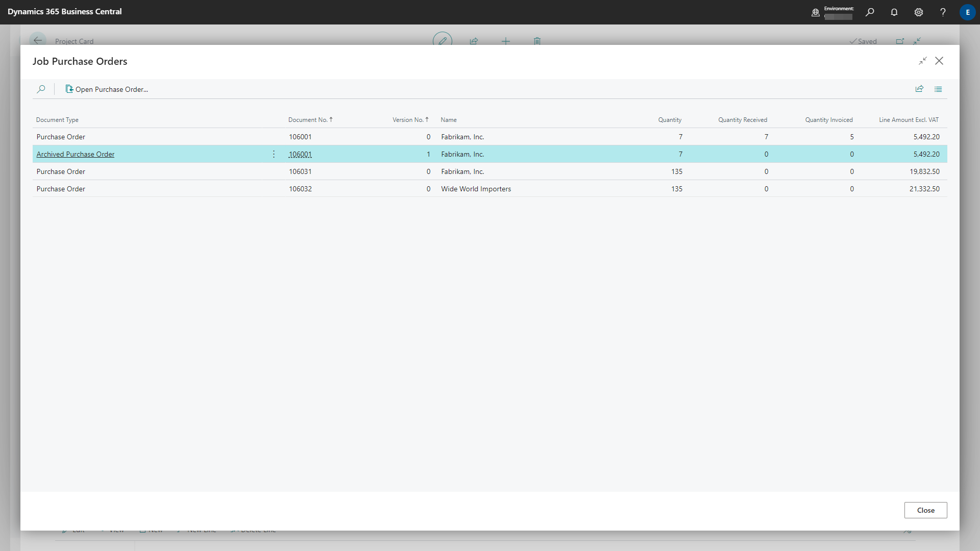Image resolution: width=980 pixels, height=551 pixels.
Task: Open Quantity Received column header menu
Action: (743, 120)
